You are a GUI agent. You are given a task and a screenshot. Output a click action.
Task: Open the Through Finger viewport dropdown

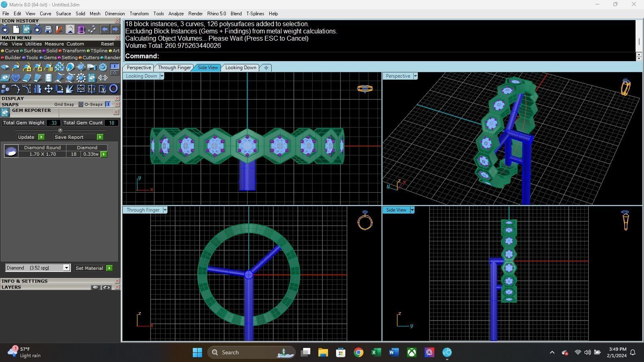click(x=165, y=210)
